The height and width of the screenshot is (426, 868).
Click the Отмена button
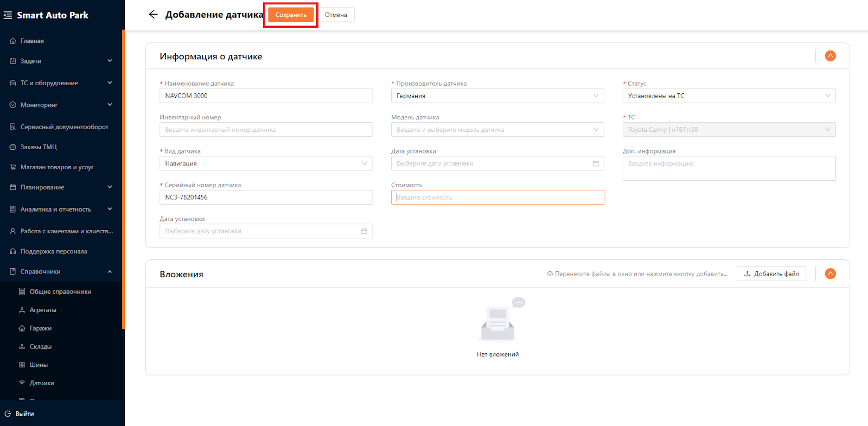tap(336, 15)
